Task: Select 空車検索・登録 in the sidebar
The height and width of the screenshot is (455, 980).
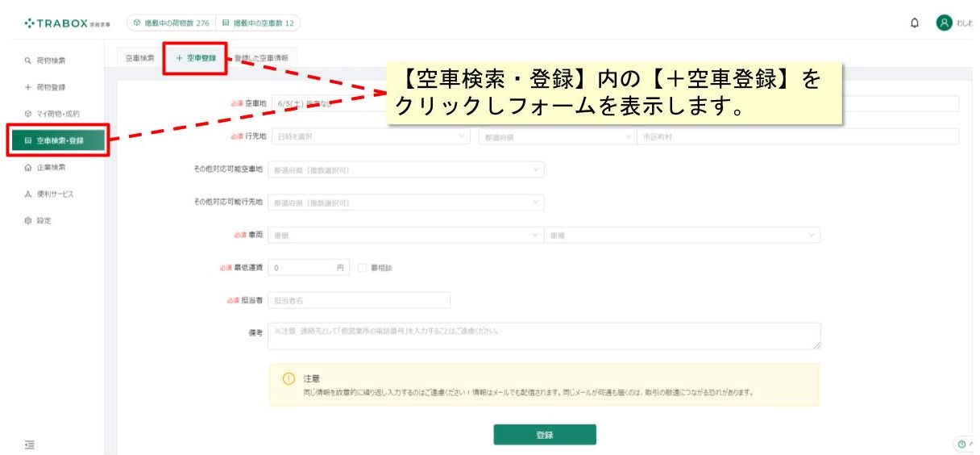Action: click(57, 140)
